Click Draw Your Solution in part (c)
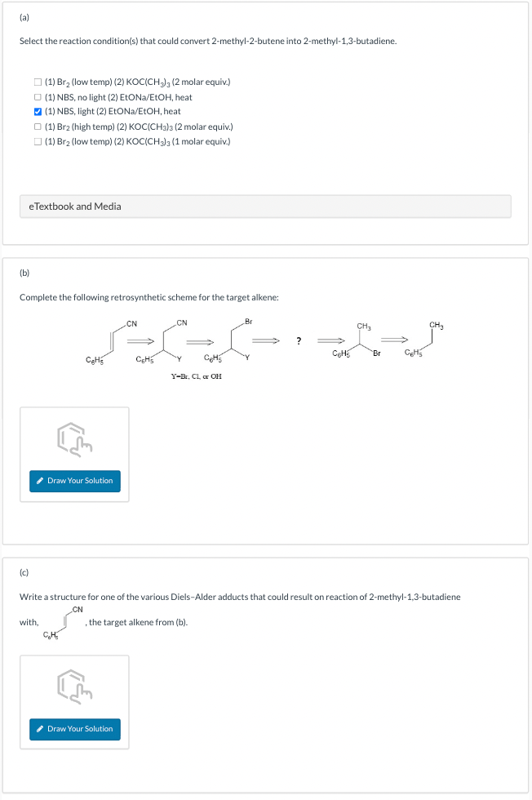Screen dimensions: 532x800 coord(75,729)
